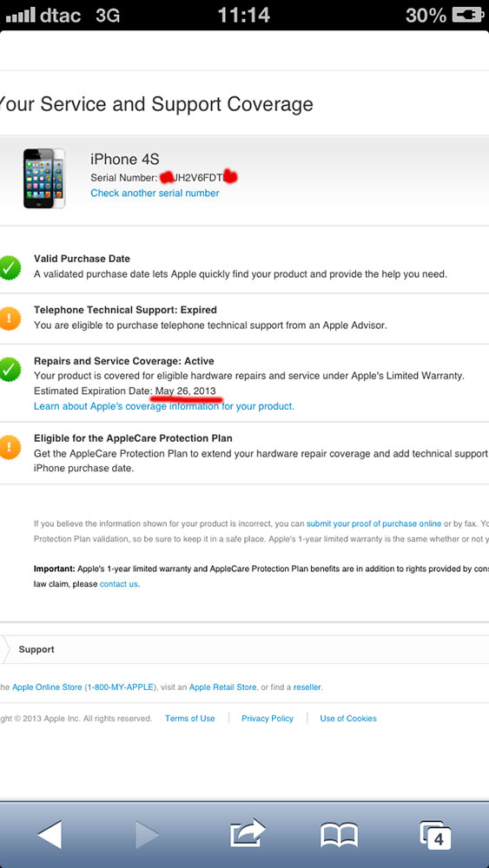
Task: Tap the Valid Purchase Date heading
Action: coord(82,259)
